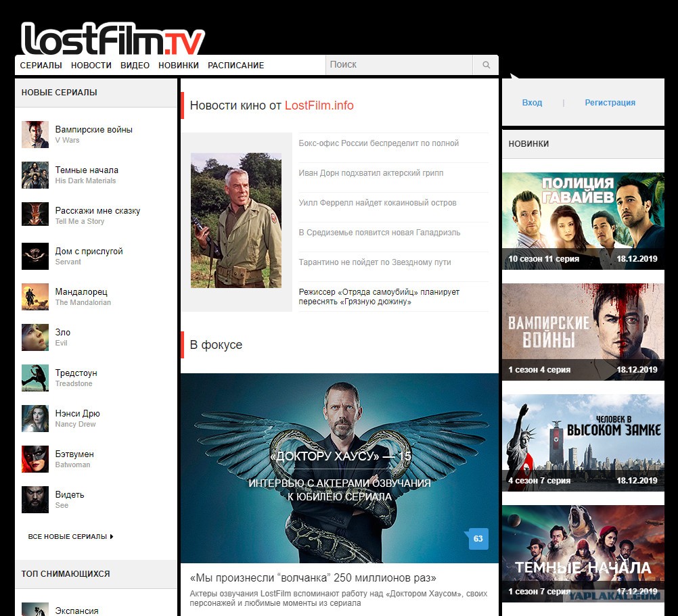Open the РАСПИСАНИЕ menu item

coord(235,65)
